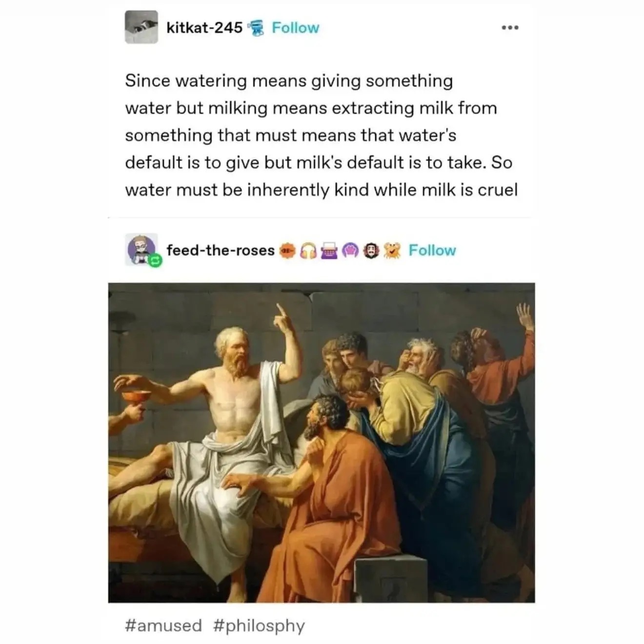Viewport: 644px width, 644px height.
Task: Click the purple typewriter badge
Action: click(x=329, y=251)
